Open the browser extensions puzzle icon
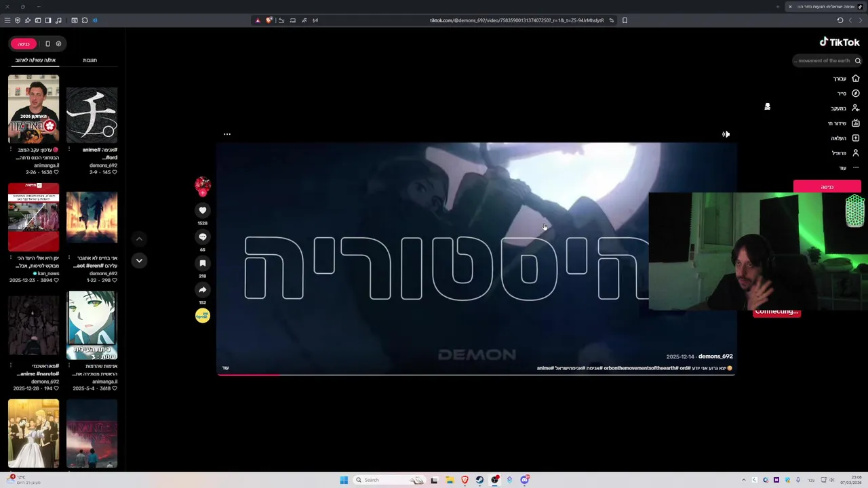868x488 pixels. 85,20
